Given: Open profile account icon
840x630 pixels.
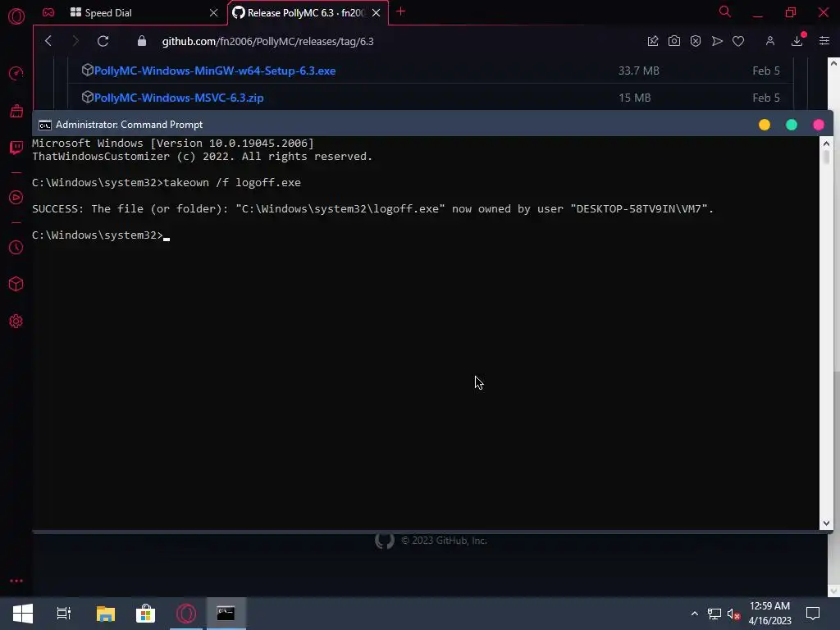Looking at the screenshot, I should coord(769,41).
